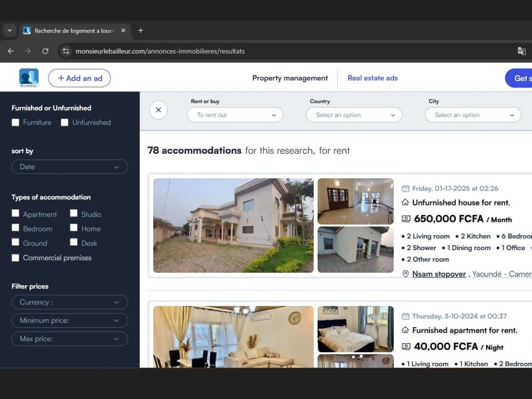Click the browser back arrow
Viewport: 532px width, 399px height.
[11, 51]
